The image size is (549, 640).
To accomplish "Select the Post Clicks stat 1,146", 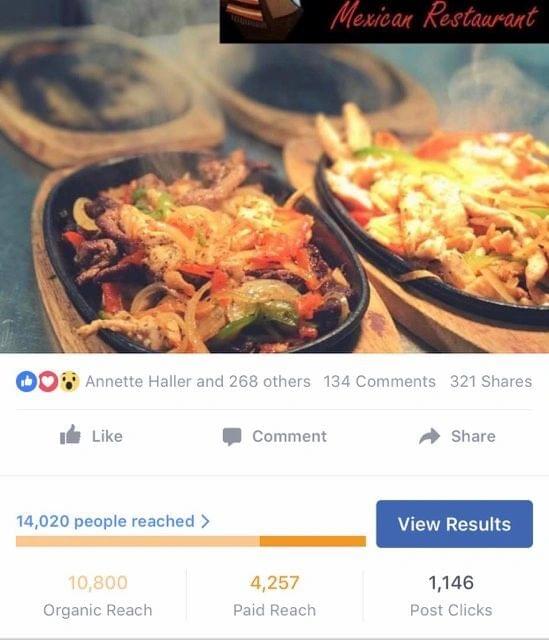I will click(451, 596).
